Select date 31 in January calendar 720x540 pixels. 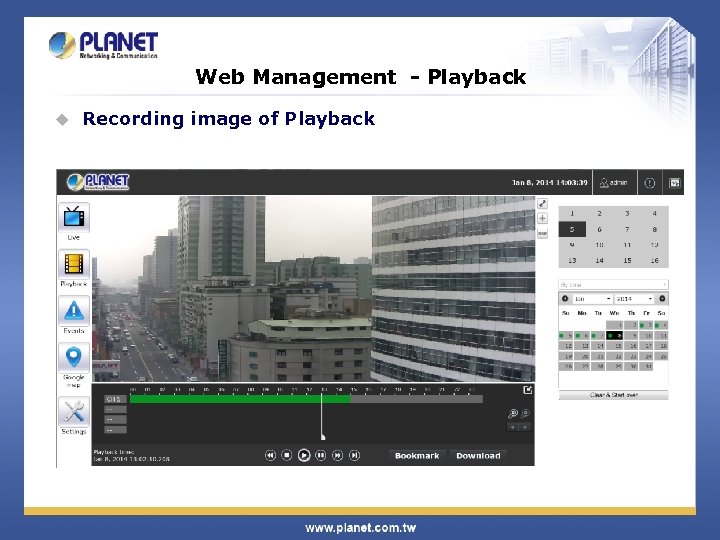(x=647, y=366)
